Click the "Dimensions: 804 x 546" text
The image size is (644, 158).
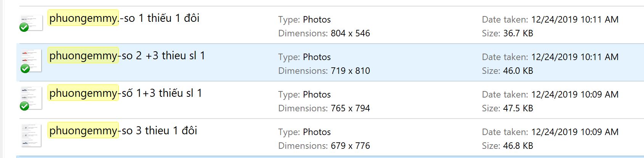pyautogui.click(x=324, y=33)
